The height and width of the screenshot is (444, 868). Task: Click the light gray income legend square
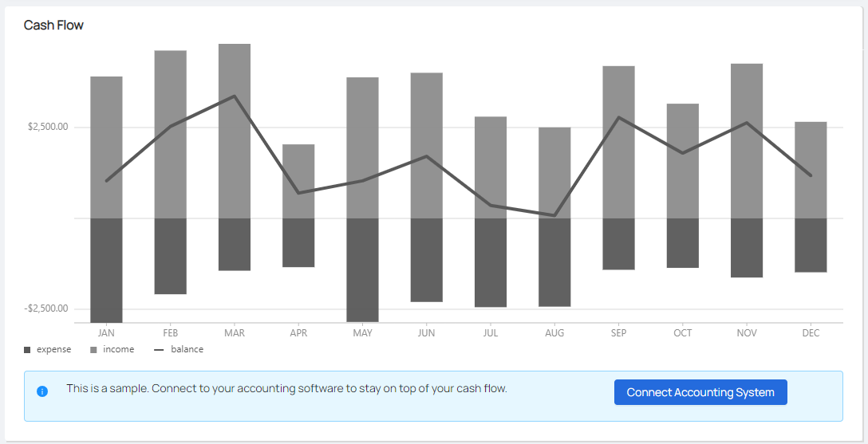[x=93, y=350]
